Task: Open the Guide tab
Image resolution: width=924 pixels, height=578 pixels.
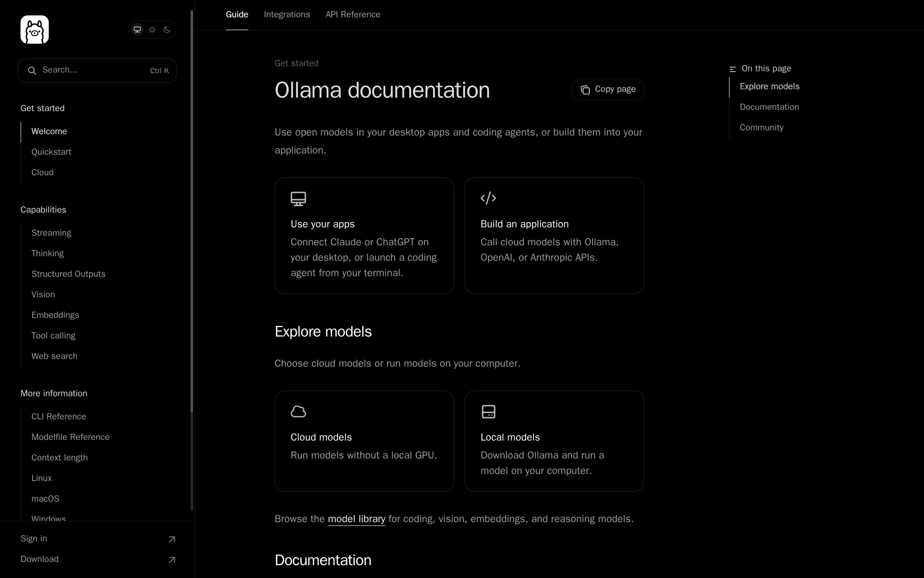Action: [237, 14]
